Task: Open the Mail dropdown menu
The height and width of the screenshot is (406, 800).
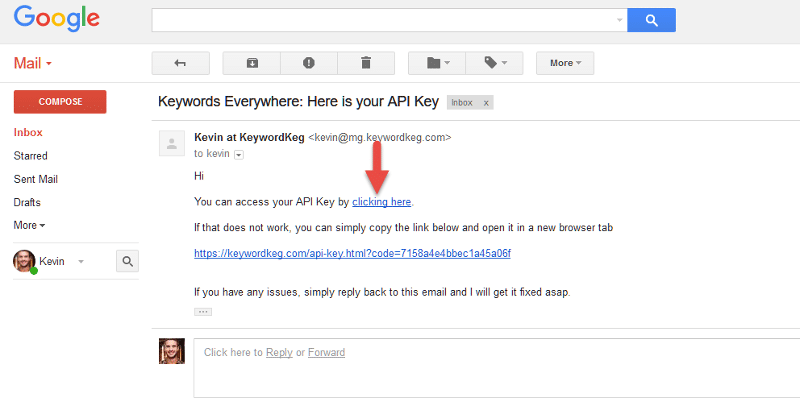Action: (x=33, y=63)
